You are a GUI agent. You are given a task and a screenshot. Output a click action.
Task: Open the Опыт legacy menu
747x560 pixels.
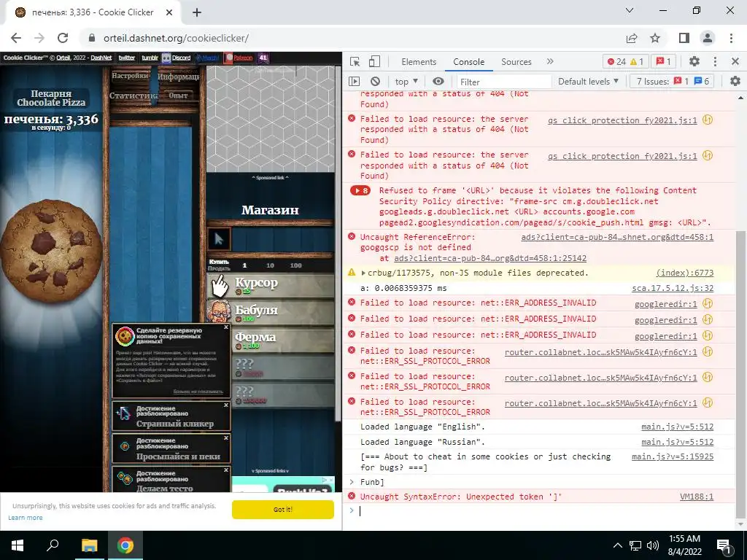[x=178, y=96]
